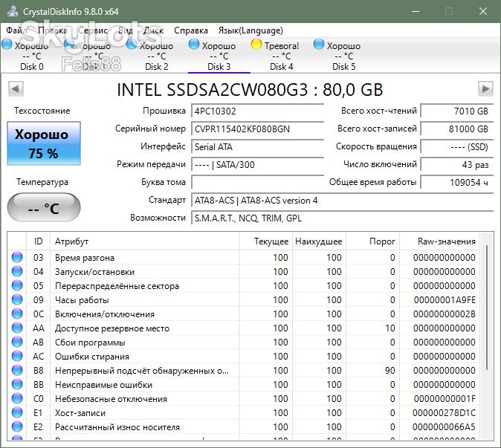
Task: Click the Текущее column header
Action: tap(265, 241)
